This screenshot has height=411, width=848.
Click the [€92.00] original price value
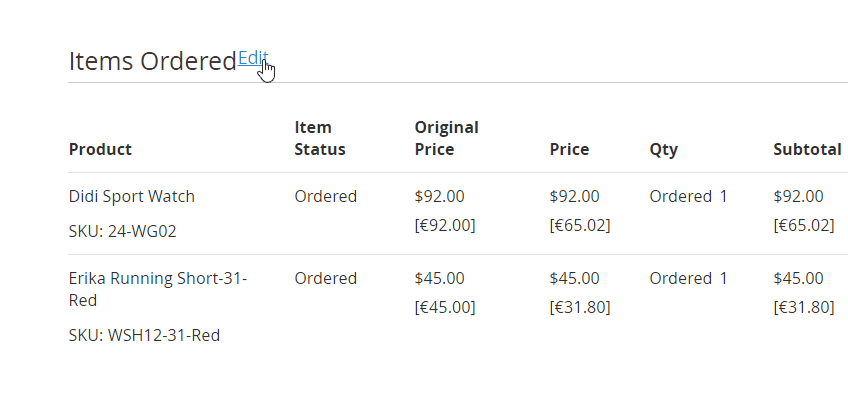click(445, 225)
